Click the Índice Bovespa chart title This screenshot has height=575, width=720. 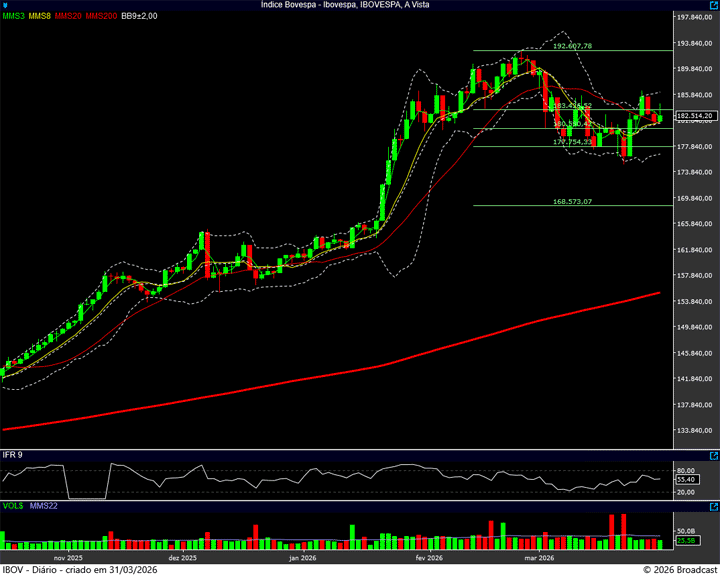[x=344, y=5]
